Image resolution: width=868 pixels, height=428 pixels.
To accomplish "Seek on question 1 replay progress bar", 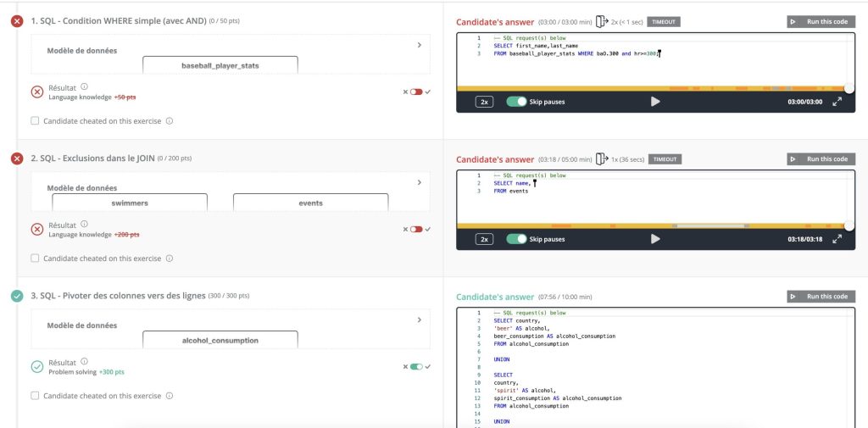I will coord(654,89).
